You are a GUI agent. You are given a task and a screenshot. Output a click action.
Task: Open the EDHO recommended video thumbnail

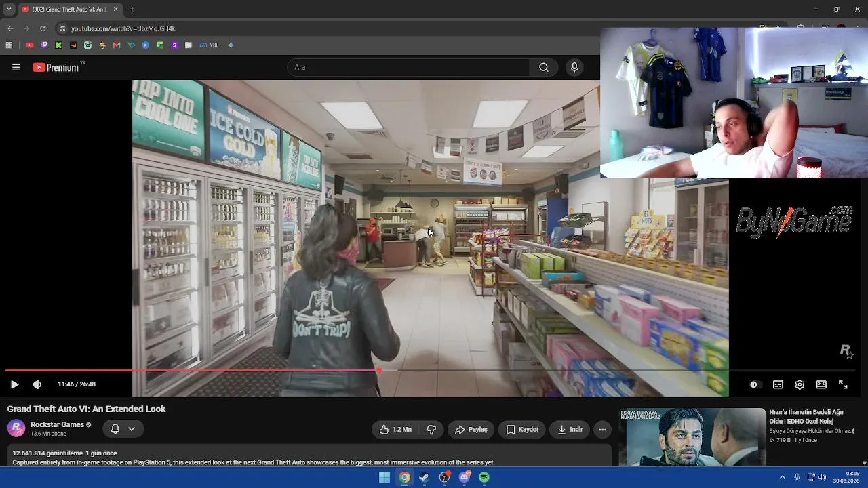click(692, 436)
